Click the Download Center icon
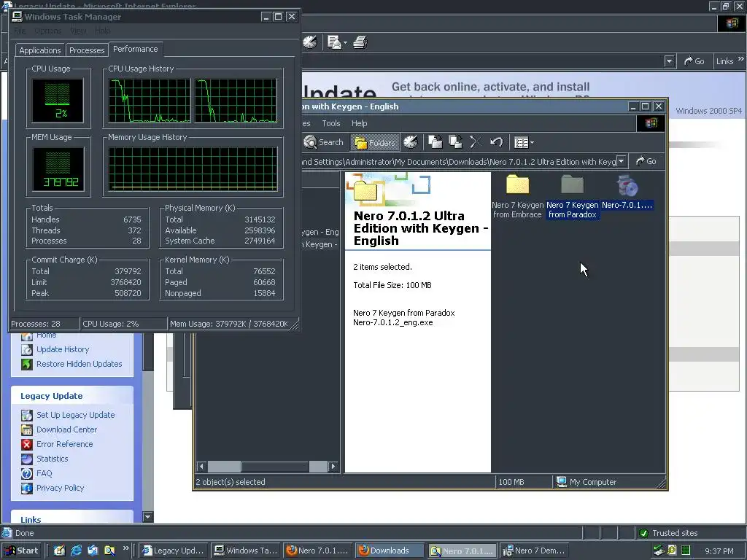747x560 pixels. coord(27,429)
